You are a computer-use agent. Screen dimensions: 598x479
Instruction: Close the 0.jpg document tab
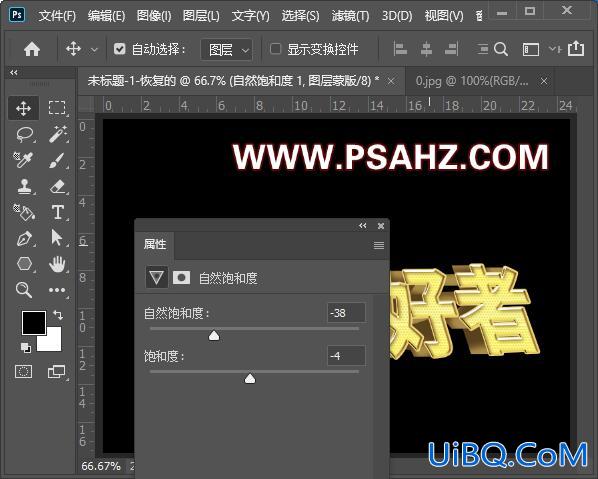click(x=544, y=81)
